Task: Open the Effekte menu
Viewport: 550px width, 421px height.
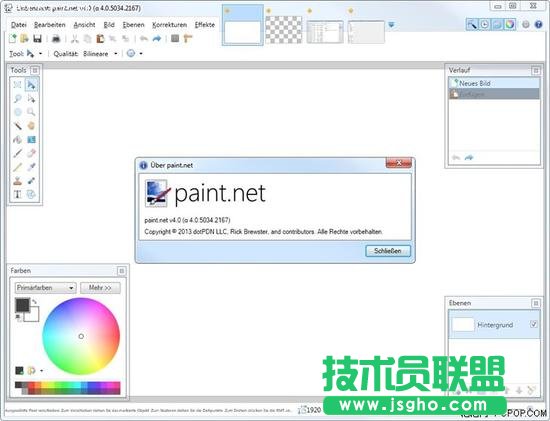Action: pyautogui.click(x=205, y=25)
